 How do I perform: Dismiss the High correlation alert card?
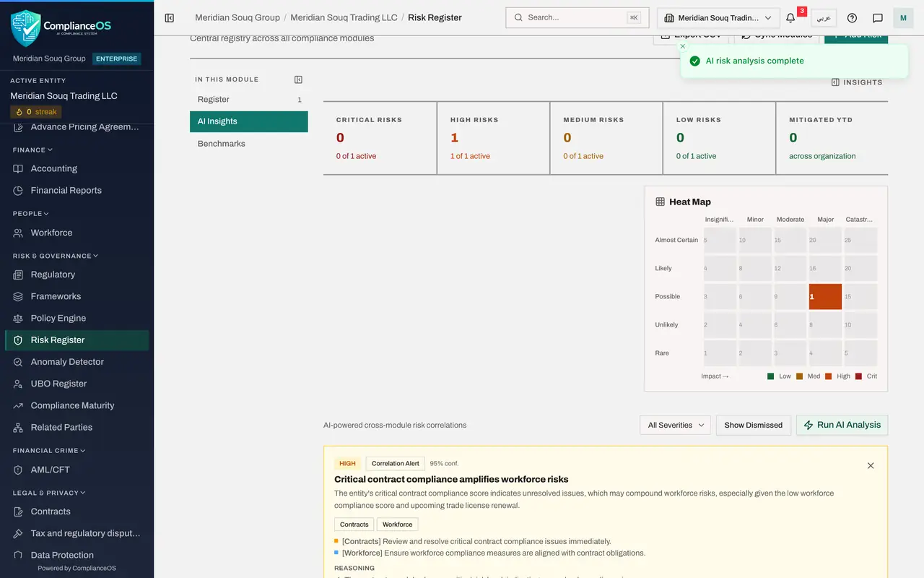(x=871, y=465)
